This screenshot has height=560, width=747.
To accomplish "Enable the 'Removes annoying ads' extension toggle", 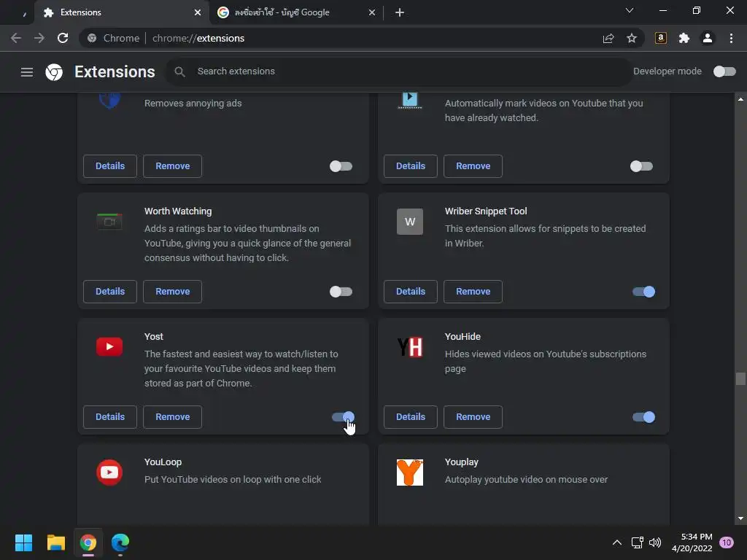I will tap(341, 166).
